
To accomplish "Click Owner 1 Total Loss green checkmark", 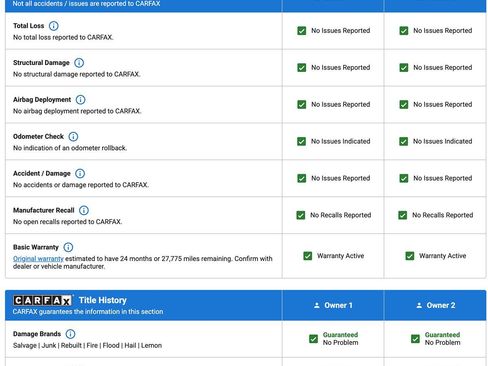I will [x=302, y=31].
